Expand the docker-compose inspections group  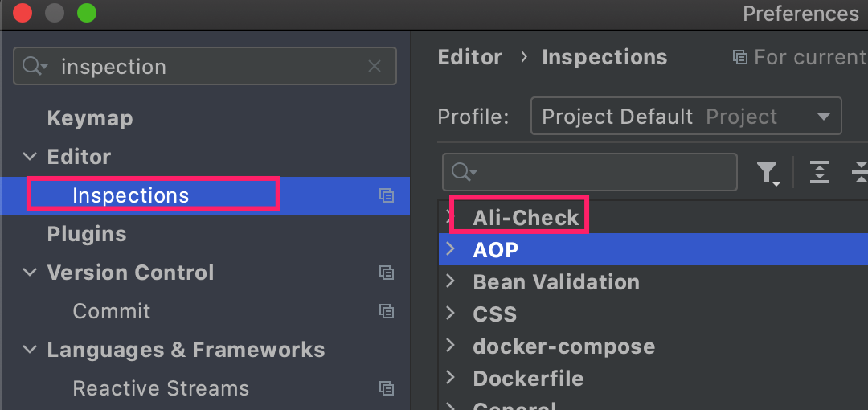click(x=451, y=346)
